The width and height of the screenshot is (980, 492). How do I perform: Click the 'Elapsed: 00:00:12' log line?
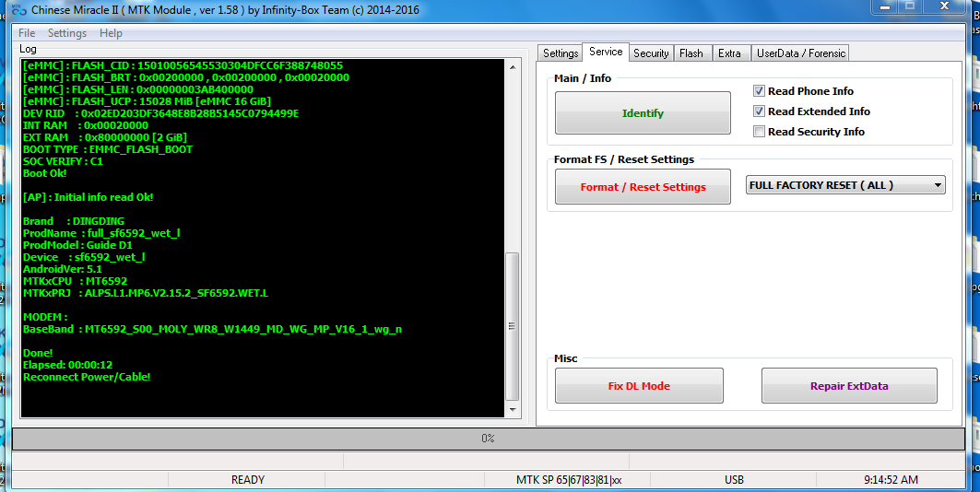pyautogui.click(x=67, y=365)
